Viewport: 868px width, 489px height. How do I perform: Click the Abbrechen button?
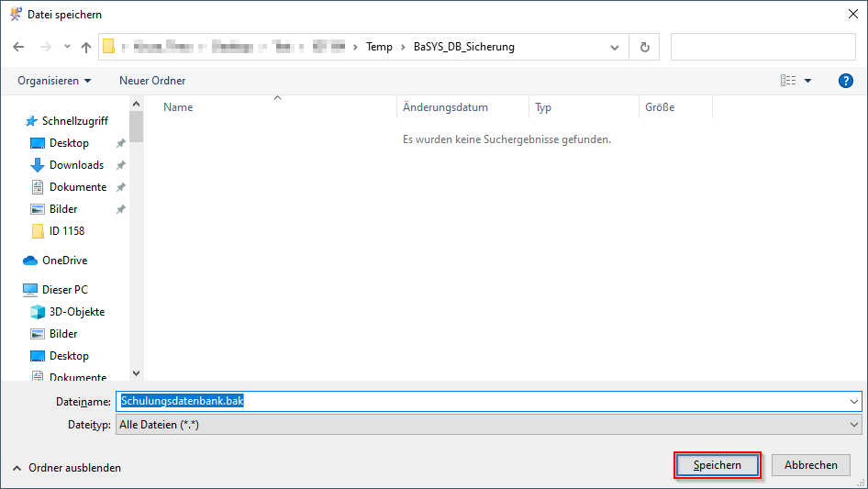pyautogui.click(x=810, y=466)
